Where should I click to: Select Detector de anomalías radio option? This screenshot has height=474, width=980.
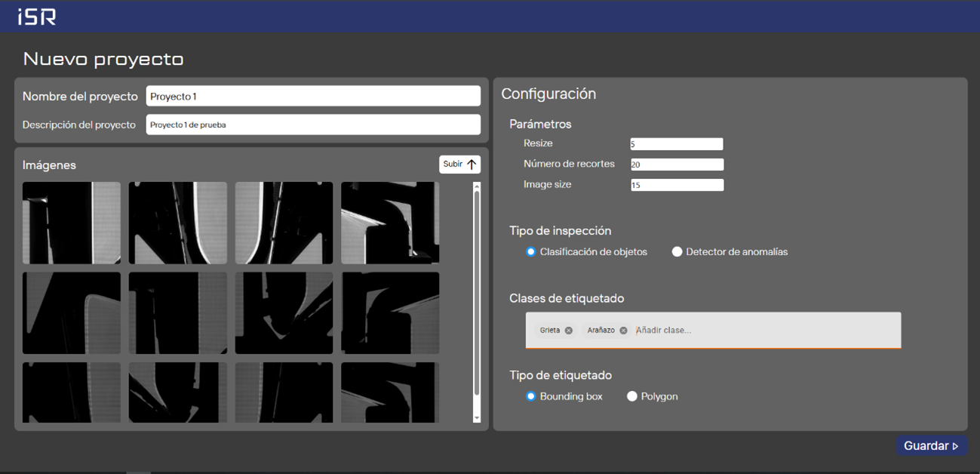[x=677, y=252]
